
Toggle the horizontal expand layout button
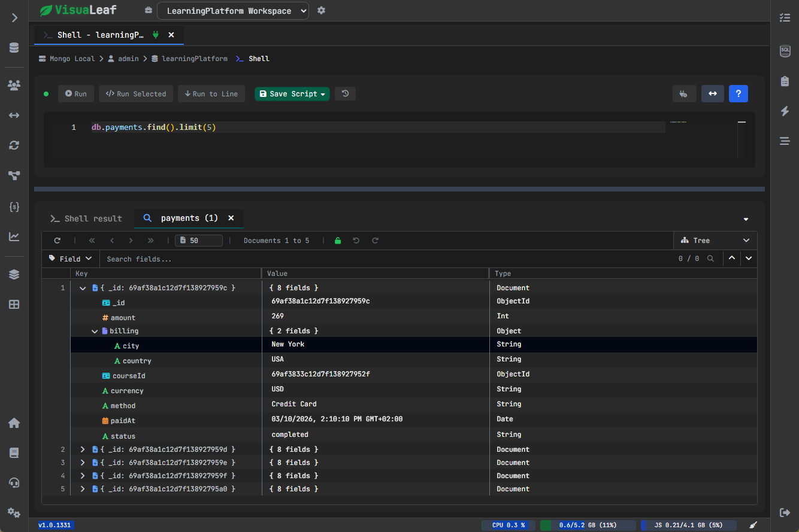[713, 93]
